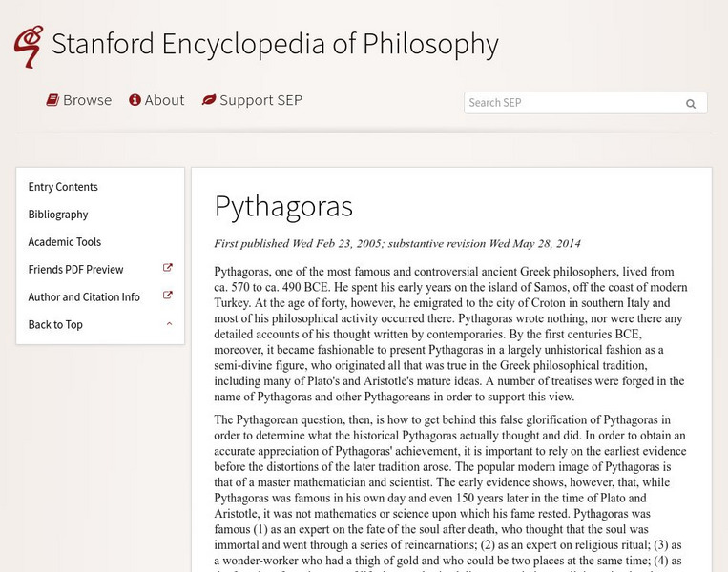The image size is (728, 572).
Task: Click the book icon beside Browse
Action: coord(53,100)
